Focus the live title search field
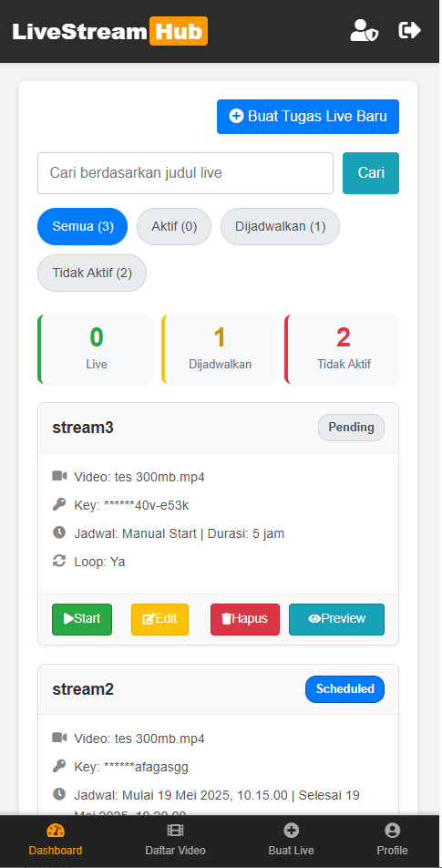The width and height of the screenshot is (442, 868). pos(185,173)
